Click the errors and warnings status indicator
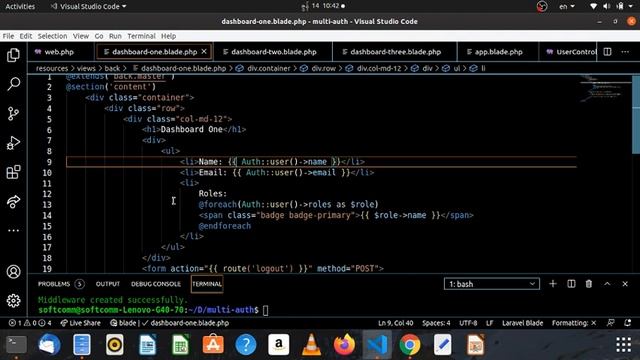The height and width of the screenshot is (360, 640). (30, 323)
